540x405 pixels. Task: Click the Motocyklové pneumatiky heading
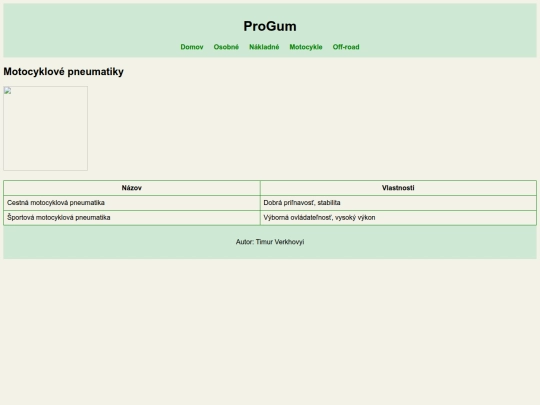tap(63, 72)
